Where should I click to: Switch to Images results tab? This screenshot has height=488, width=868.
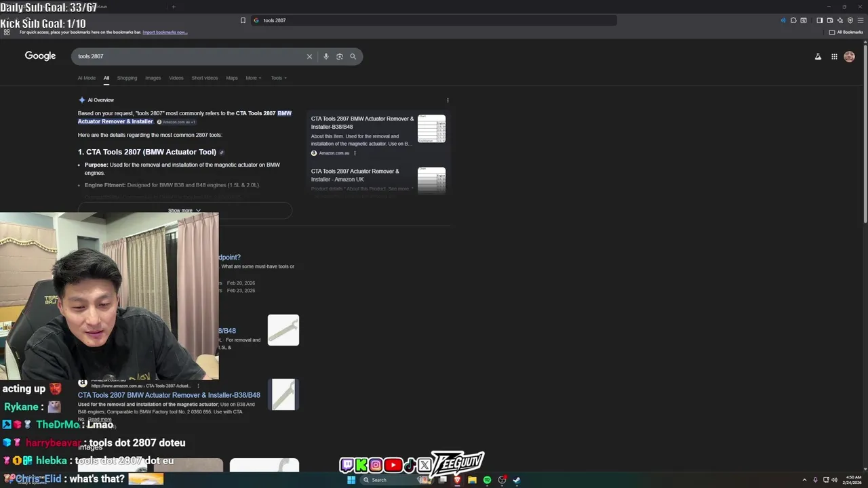[x=153, y=78]
